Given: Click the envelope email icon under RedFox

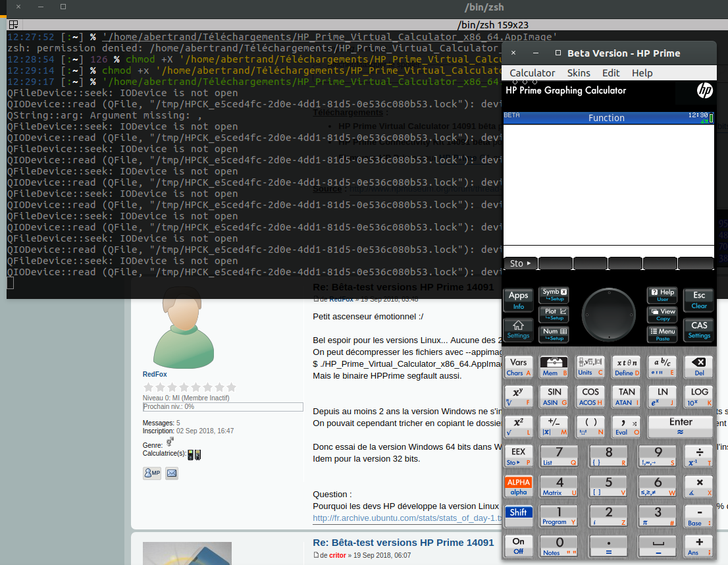Looking at the screenshot, I should point(172,473).
